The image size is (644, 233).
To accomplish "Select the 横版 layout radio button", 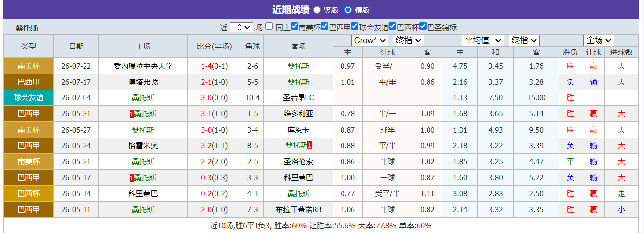I will pyautogui.click(x=348, y=10).
